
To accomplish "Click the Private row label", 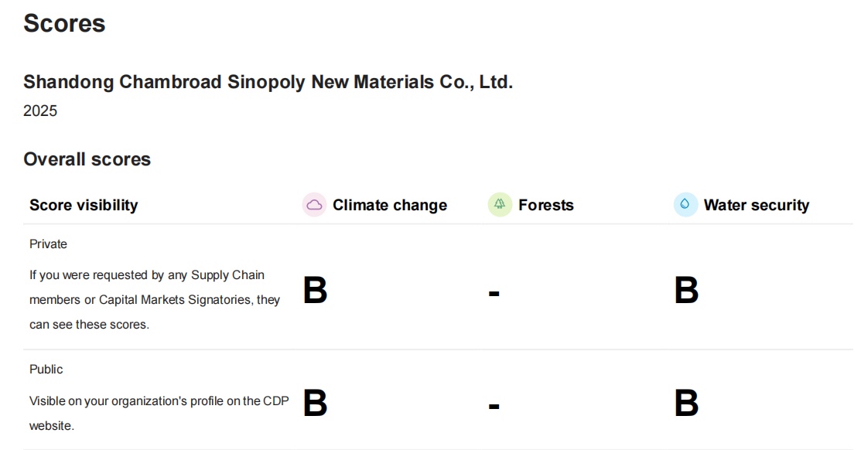I will pyautogui.click(x=48, y=244).
